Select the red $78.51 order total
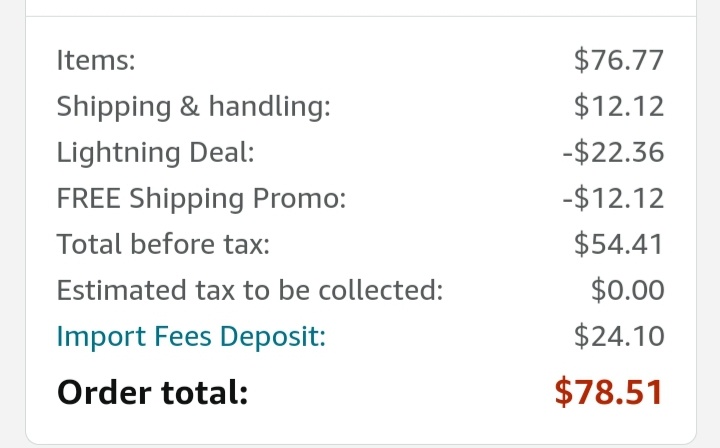This screenshot has height=448, width=720. pyautogui.click(x=609, y=392)
